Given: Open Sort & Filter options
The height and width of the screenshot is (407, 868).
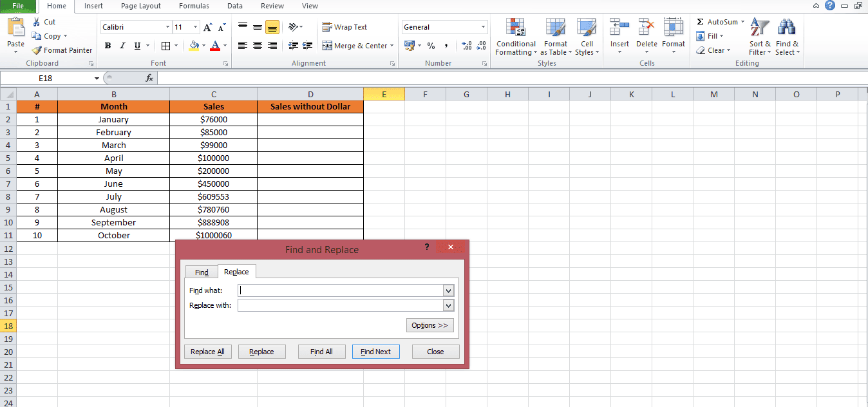Looking at the screenshot, I should coord(759,37).
